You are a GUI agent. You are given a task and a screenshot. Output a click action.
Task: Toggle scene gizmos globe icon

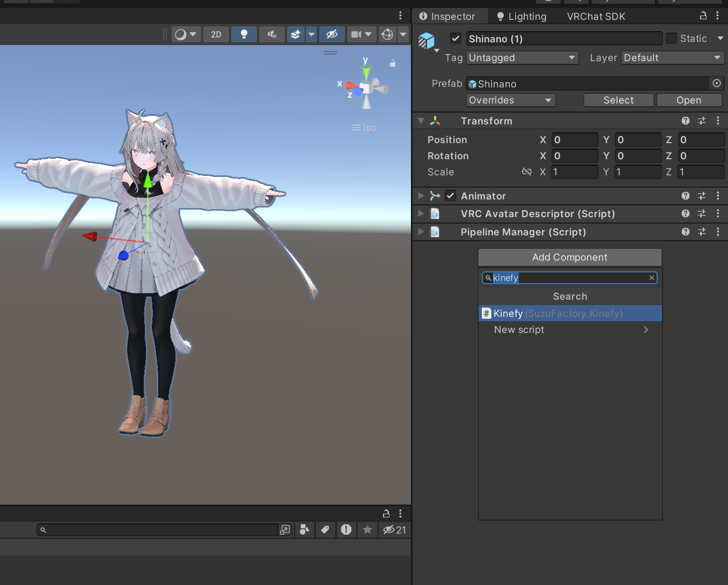click(x=387, y=34)
